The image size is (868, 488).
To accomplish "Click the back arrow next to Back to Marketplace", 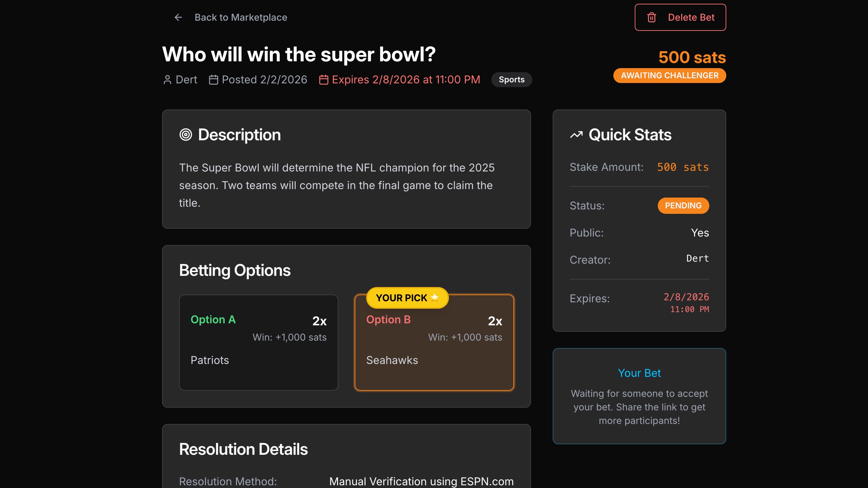I will click(178, 17).
